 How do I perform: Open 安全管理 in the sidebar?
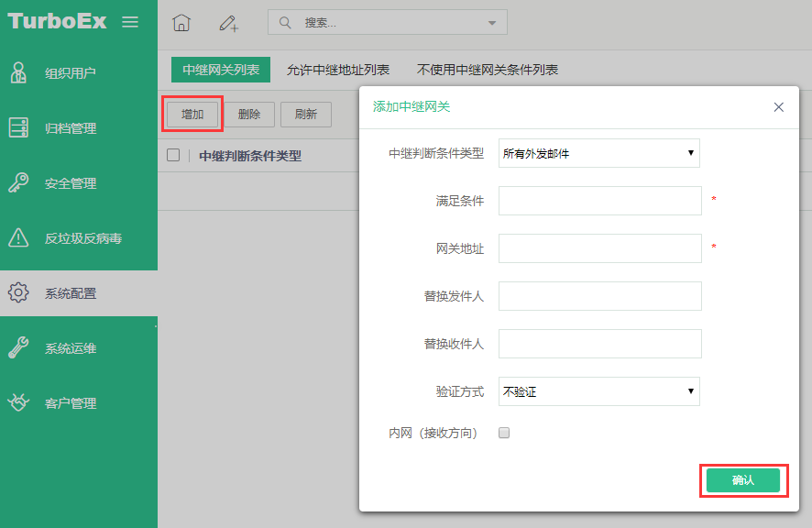(x=79, y=183)
